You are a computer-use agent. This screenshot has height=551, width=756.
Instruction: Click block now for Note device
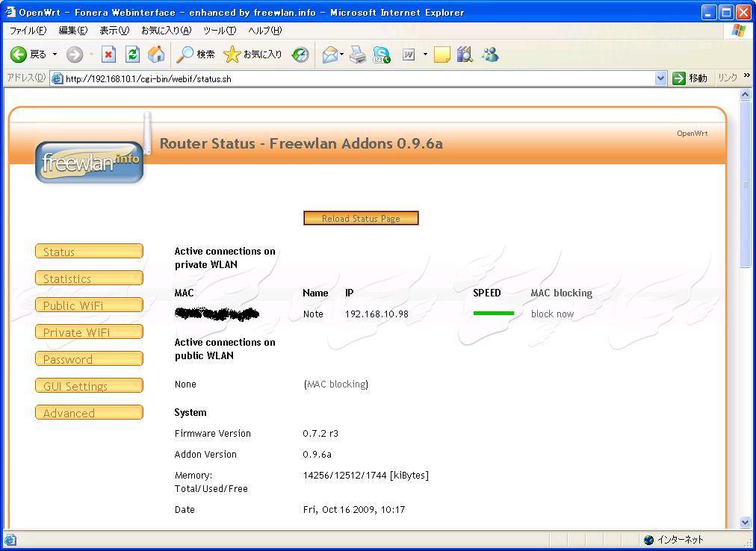(552, 314)
